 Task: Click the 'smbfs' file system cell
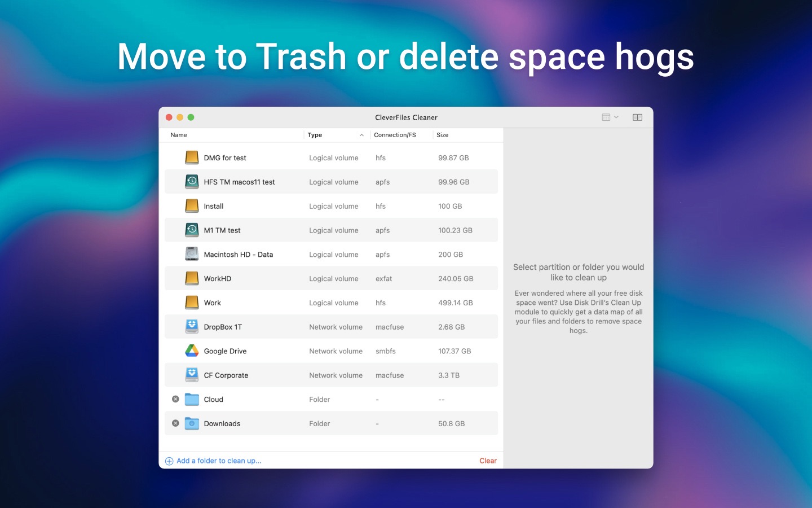[386, 351]
